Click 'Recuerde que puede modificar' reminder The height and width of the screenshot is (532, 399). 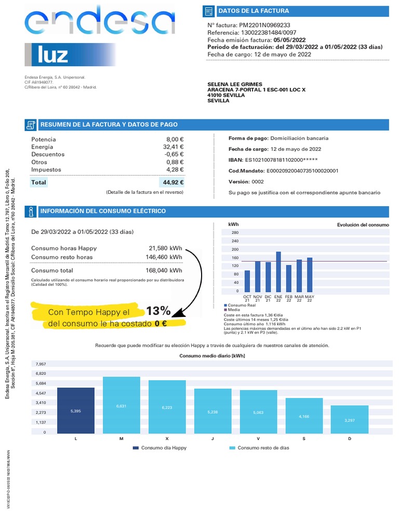coord(212,345)
